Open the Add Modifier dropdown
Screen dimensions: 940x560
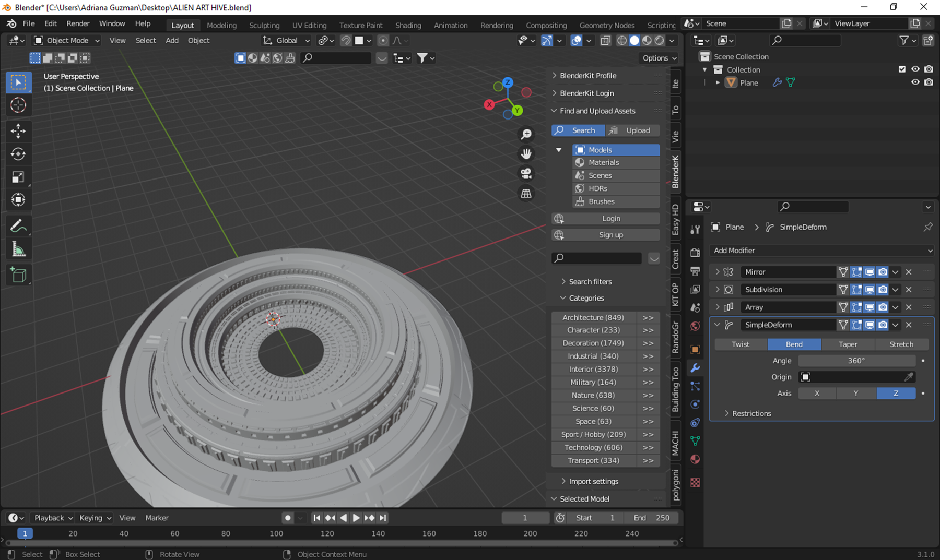(822, 251)
